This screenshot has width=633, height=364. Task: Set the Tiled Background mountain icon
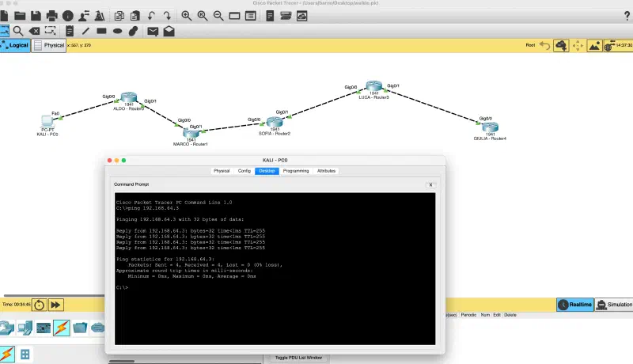tap(594, 46)
